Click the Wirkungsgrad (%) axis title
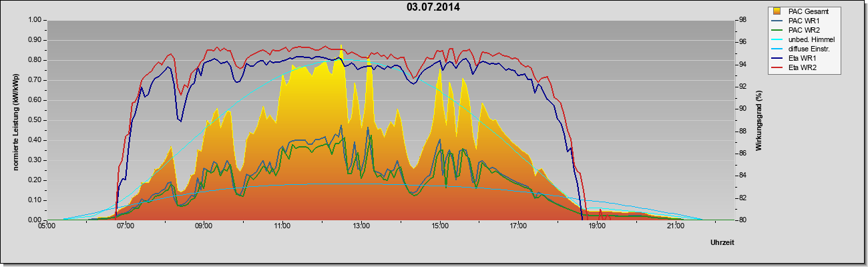The width and height of the screenshot is (868, 267). coord(759,120)
